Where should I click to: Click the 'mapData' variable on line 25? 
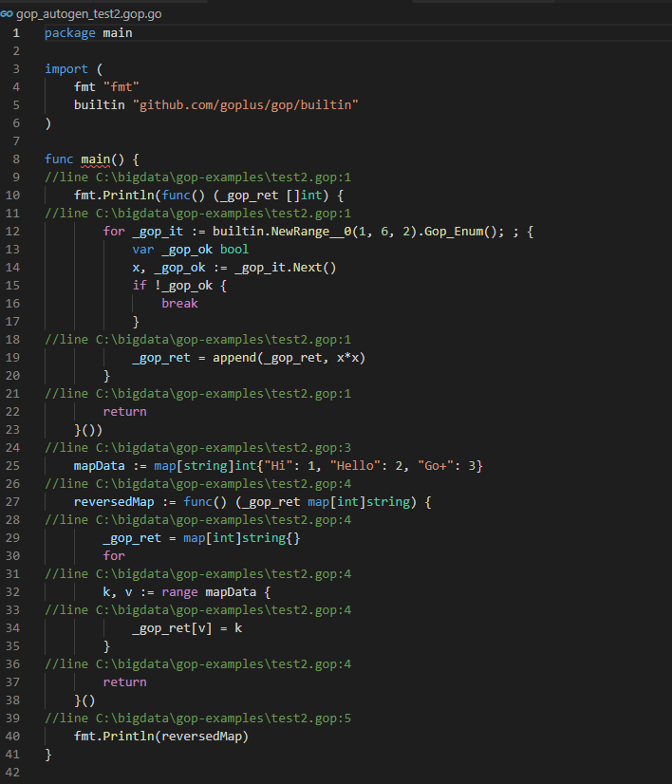click(x=99, y=466)
